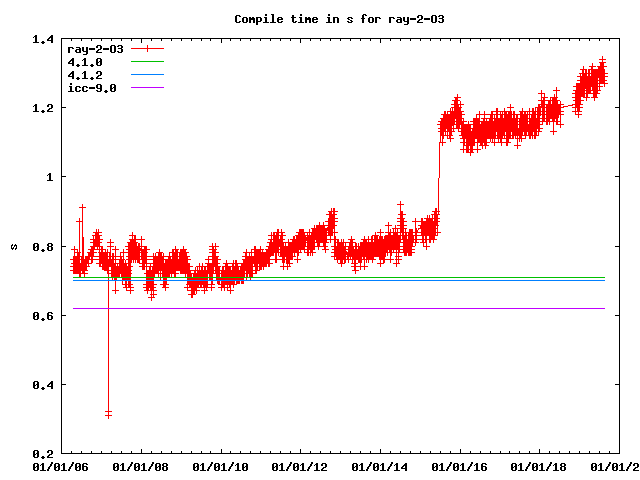The height and width of the screenshot is (480, 640).
Task: Click the gray 4.1.0 legend line sample
Action: point(146,62)
